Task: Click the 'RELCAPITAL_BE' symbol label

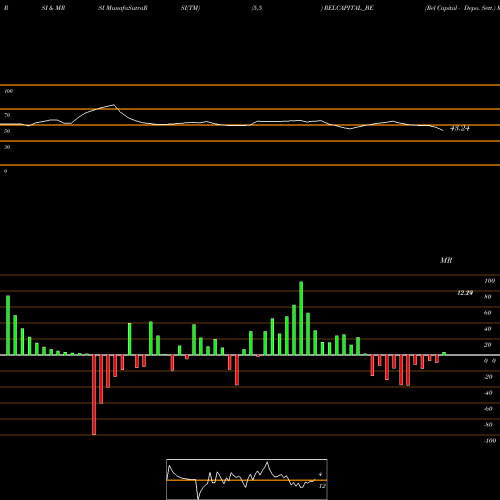Action: click(349, 8)
